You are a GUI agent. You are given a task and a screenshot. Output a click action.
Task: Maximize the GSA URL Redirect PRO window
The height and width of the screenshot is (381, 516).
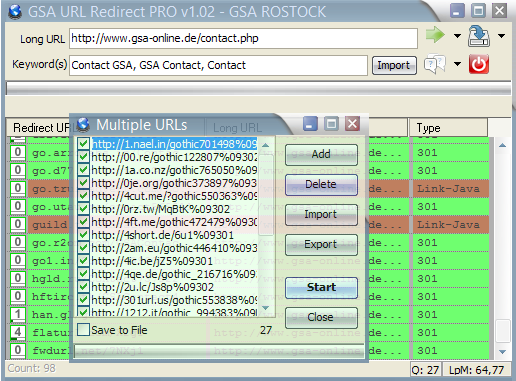click(478, 11)
